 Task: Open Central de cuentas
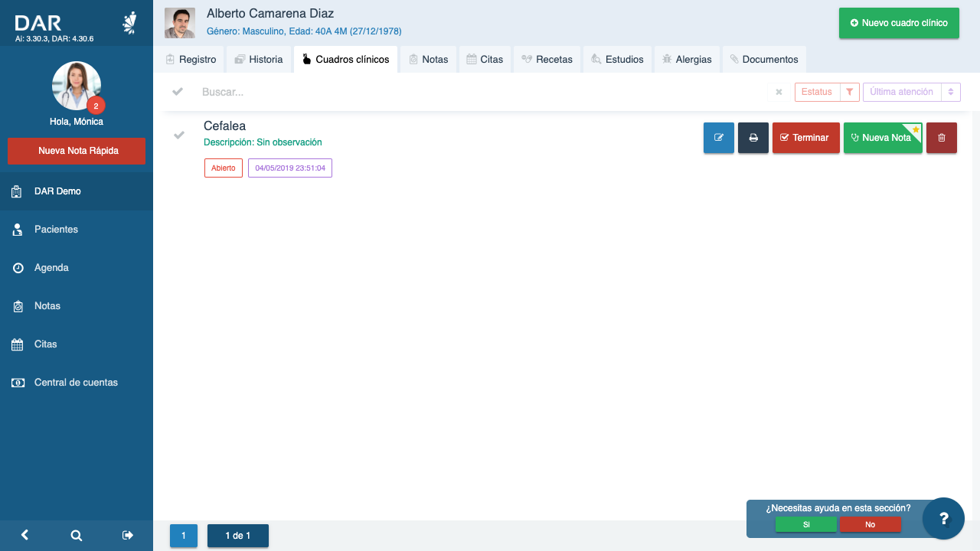pyautogui.click(x=77, y=383)
